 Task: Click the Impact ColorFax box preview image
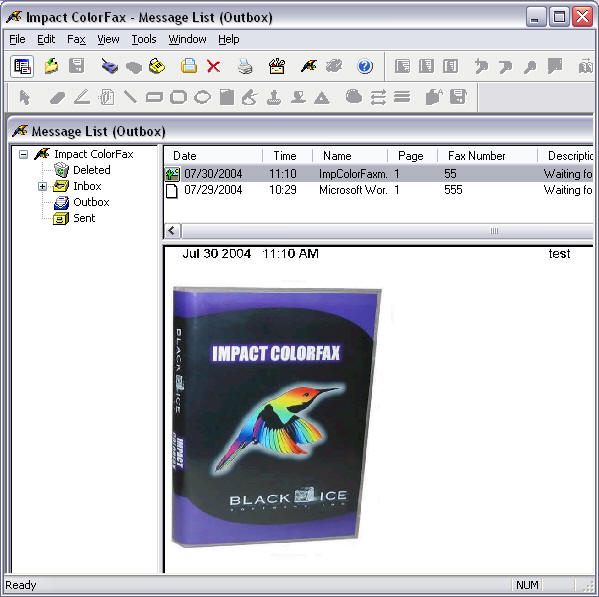[x=277, y=416]
